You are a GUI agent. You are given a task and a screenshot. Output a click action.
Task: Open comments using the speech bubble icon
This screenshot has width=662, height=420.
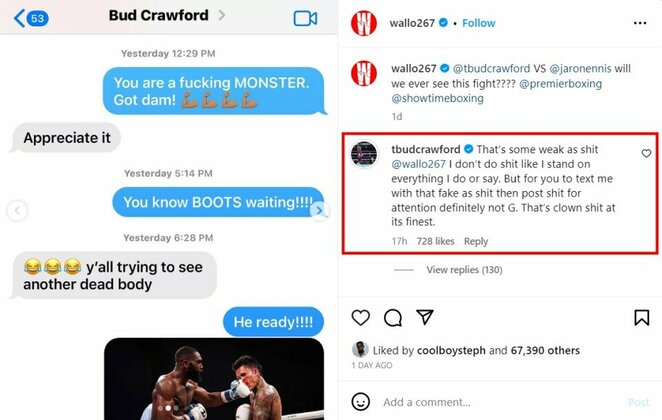[x=393, y=318]
